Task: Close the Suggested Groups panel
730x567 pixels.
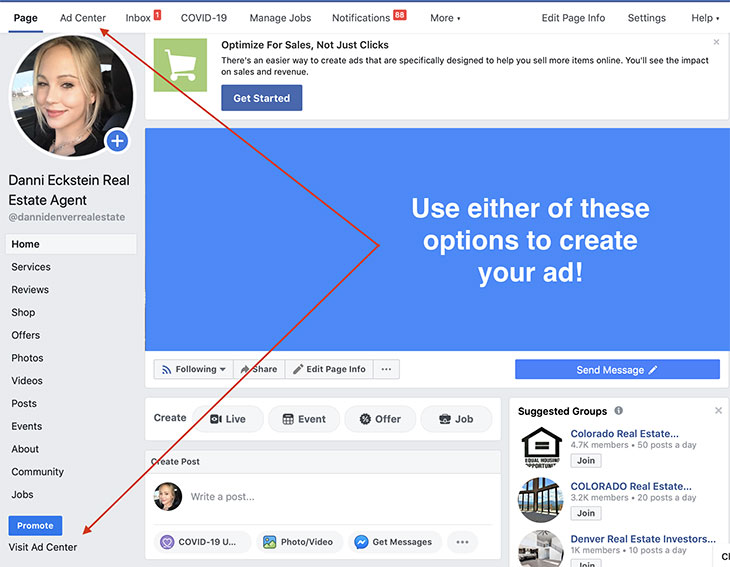Action: tap(718, 411)
